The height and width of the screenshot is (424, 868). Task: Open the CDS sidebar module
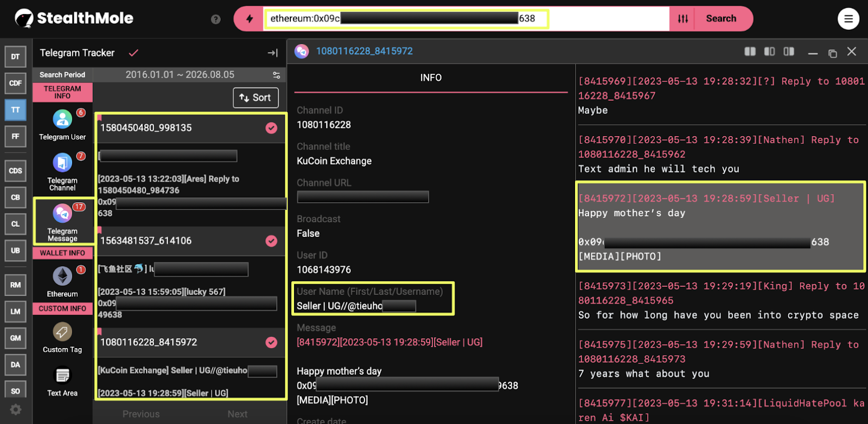15,171
